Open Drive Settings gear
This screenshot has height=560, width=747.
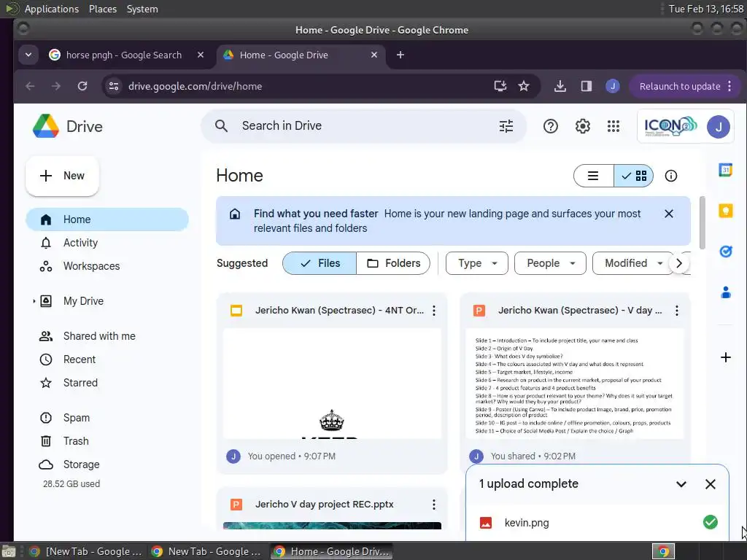point(582,126)
